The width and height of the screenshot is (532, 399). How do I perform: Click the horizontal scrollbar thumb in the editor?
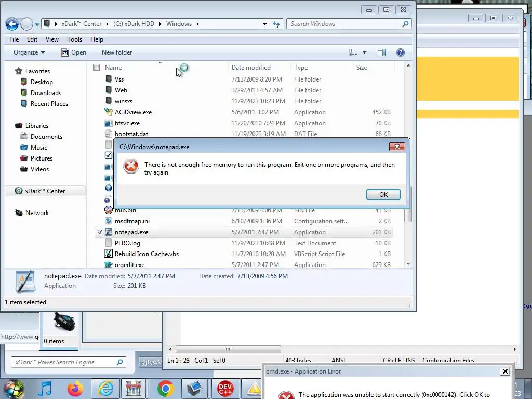[229, 349]
